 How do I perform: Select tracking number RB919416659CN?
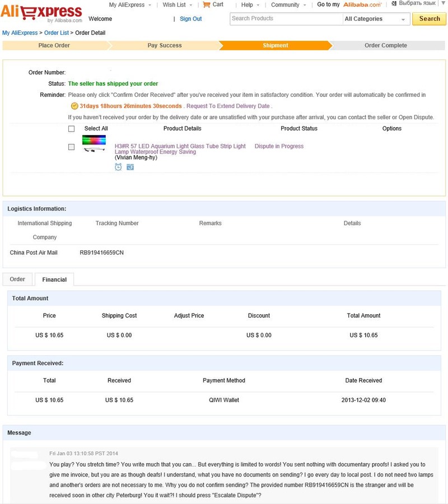point(101,253)
